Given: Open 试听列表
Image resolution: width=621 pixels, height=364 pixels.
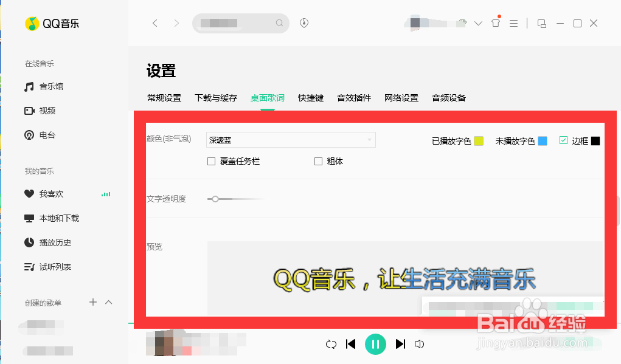Looking at the screenshot, I should coord(48,267).
